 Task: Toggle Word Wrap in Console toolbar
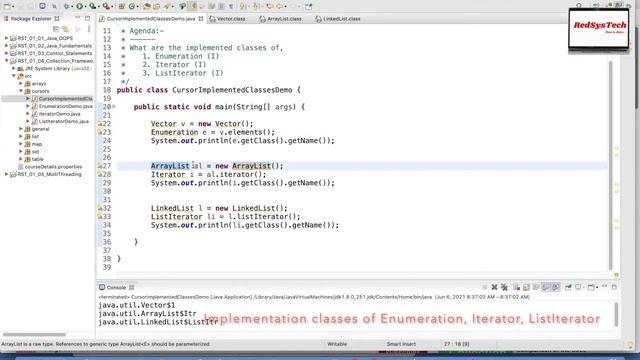pos(536,287)
